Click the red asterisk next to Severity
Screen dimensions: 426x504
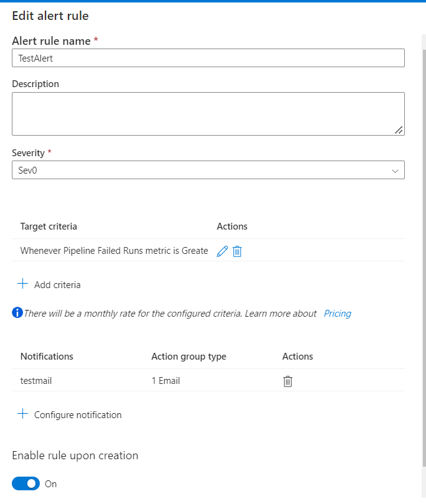50,151
